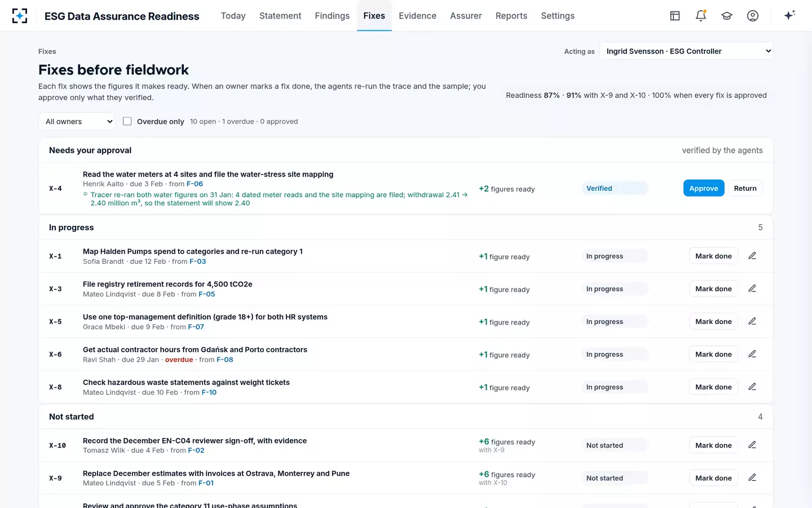Open the Settings tab
The height and width of the screenshot is (508, 812).
[558, 16]
